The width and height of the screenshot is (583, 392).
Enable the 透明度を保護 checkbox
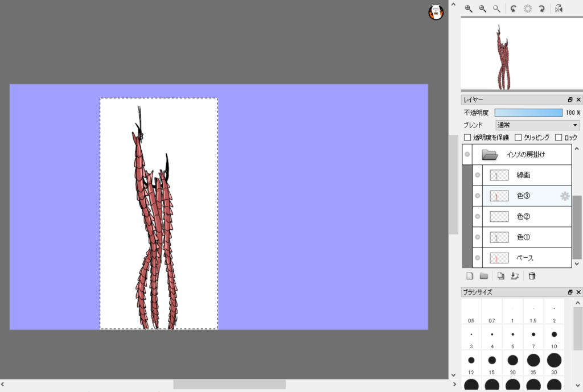467,137
